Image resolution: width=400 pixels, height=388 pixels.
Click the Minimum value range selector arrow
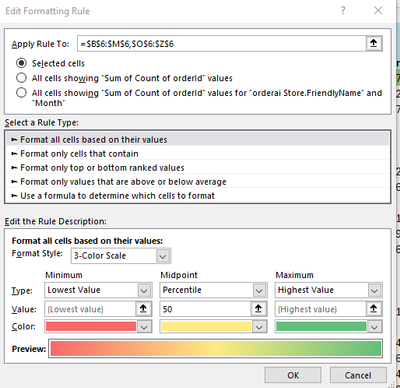pos(143,309)
